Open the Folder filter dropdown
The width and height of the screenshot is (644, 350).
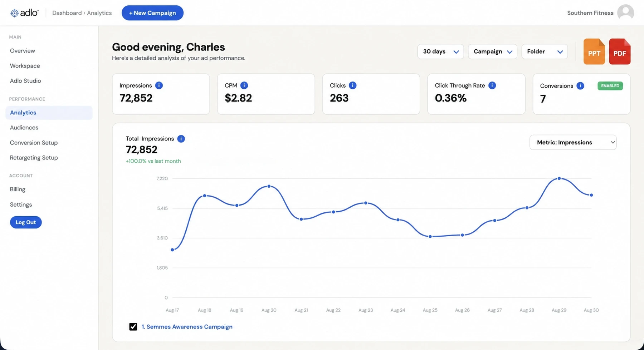[545, 51]
